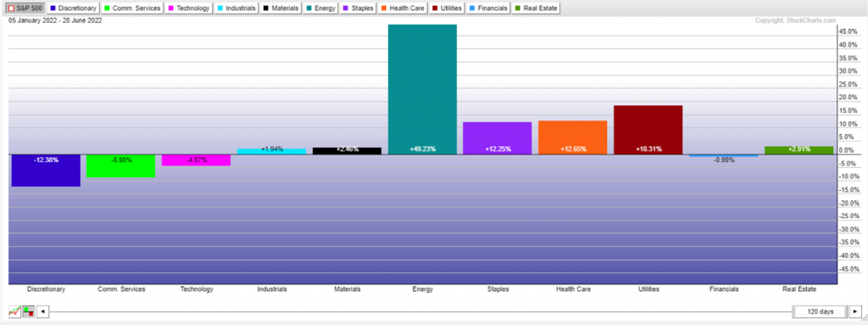Screen dimensions: 868x325
Task: Select the histogram bar chart mode icon
Action: pyautogui.click(x=28, y=311)
